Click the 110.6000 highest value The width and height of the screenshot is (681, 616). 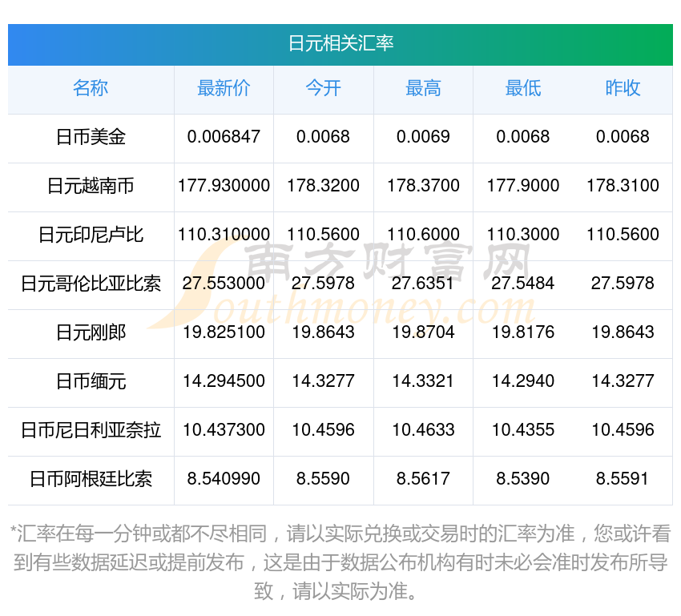[x=423, y=235]
